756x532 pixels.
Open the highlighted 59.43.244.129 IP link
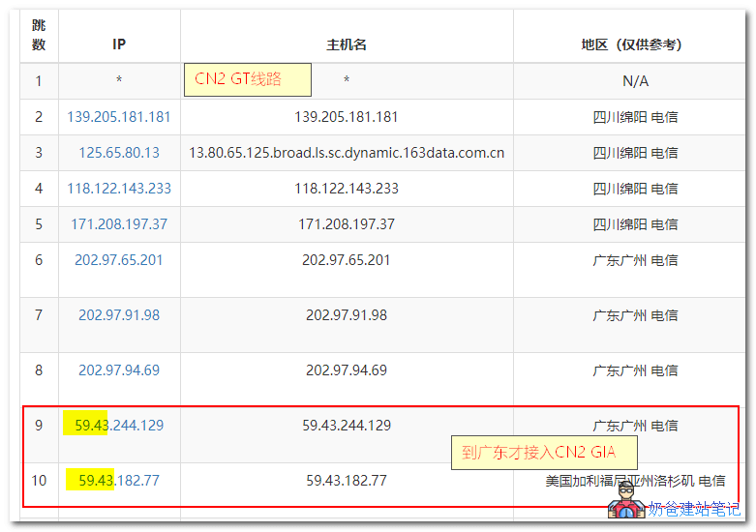click(x=119, y=426)
